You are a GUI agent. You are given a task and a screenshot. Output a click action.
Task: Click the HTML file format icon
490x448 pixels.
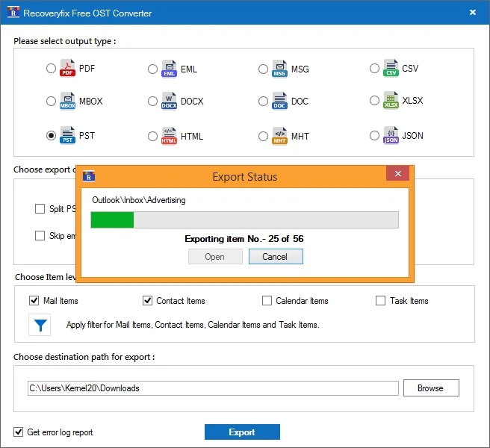click(x=169, y=136)
